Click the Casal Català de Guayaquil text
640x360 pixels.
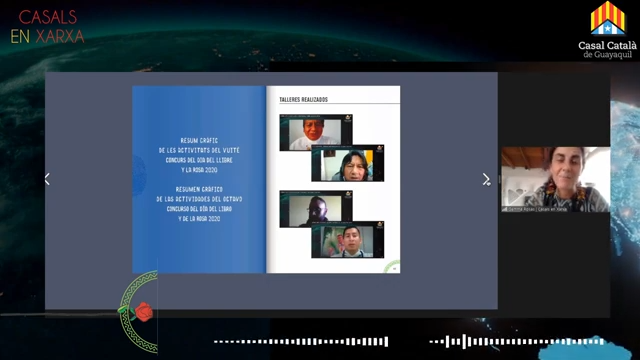pyautogui.click(x=607, y=50)
